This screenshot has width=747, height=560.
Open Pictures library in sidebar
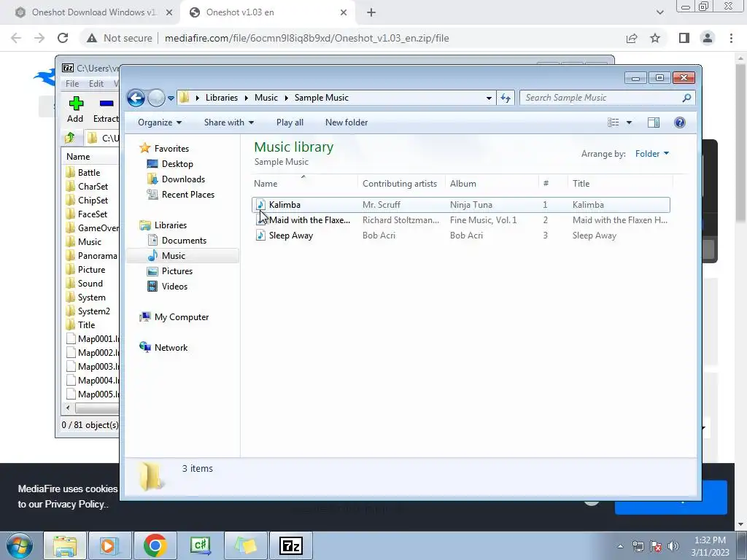(177, 271)
